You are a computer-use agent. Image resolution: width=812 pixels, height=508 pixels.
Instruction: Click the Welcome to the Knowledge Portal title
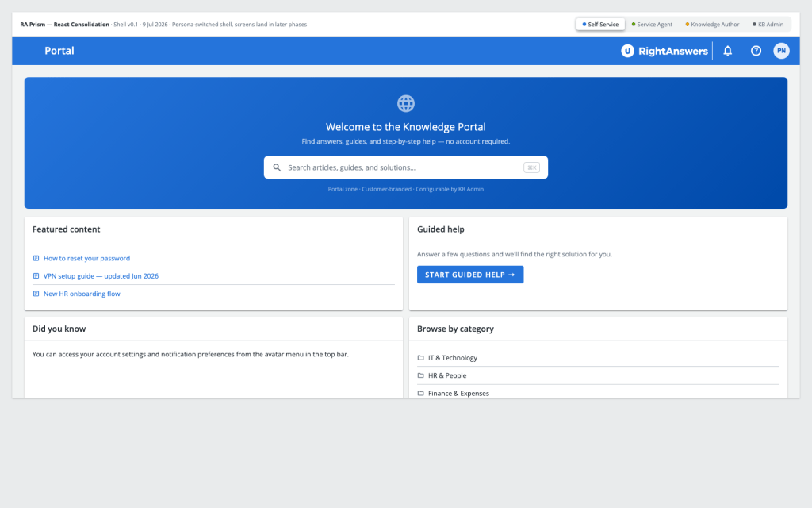tap(405, 127)
